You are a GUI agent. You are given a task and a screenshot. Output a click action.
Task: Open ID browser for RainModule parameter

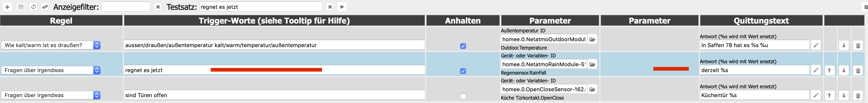592,64
